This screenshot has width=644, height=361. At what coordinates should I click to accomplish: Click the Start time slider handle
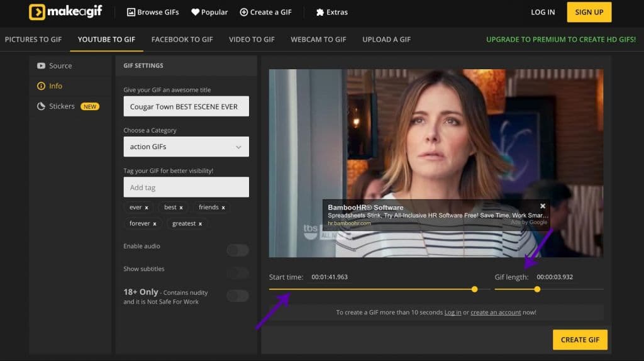pyautogui.click(x=474, y=289)
